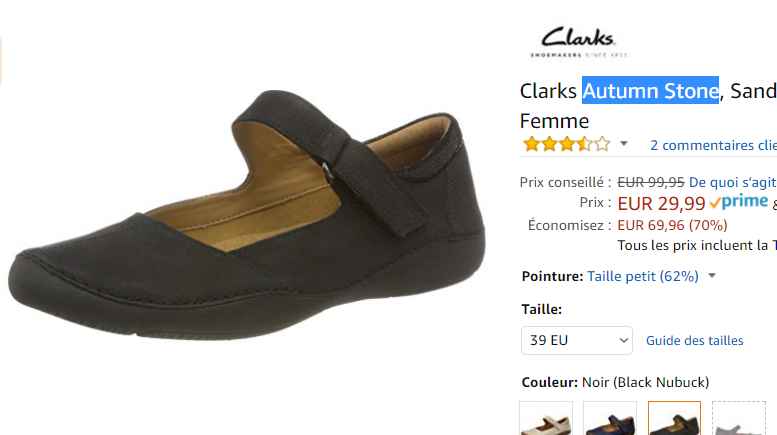Open the 39 EU size dropdown
The image size is (777, 435).
577,340
